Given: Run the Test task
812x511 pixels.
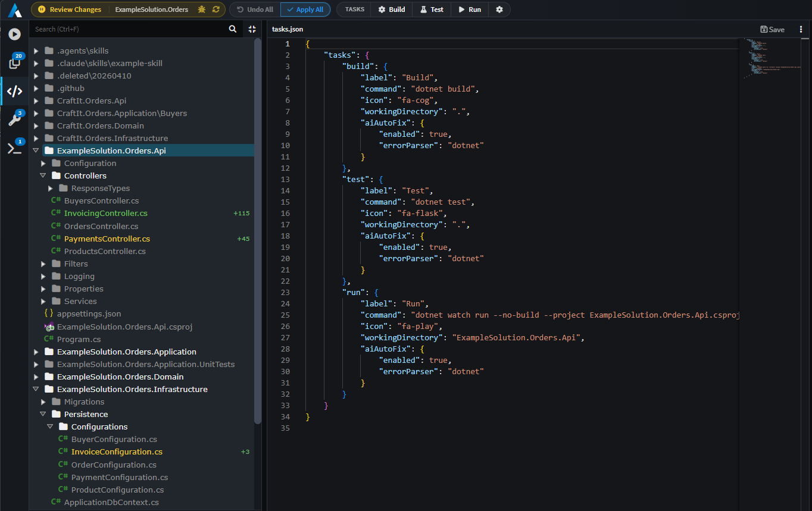Looking at the screenshot, I should click(432, 10).
